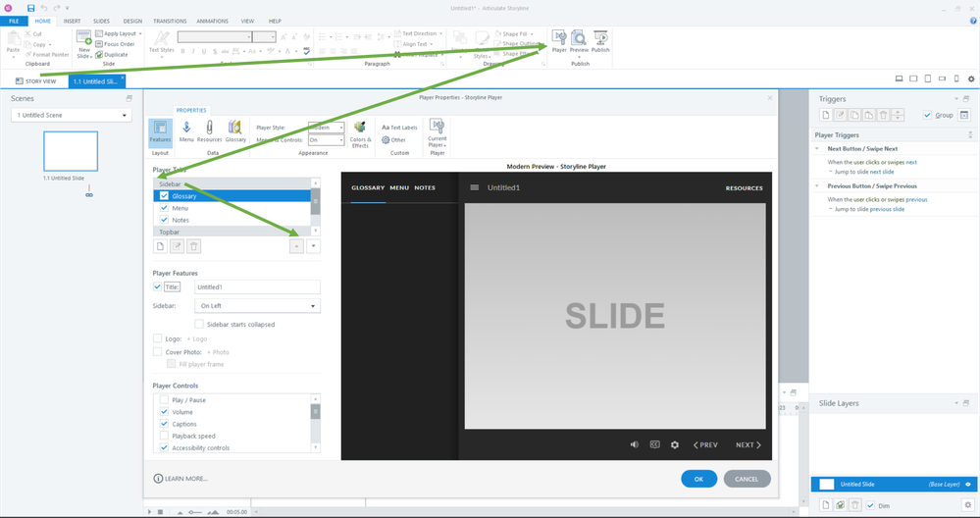Enable the Cover Photo checkbox
Screen dimensions: 980x518
[157, 351]
